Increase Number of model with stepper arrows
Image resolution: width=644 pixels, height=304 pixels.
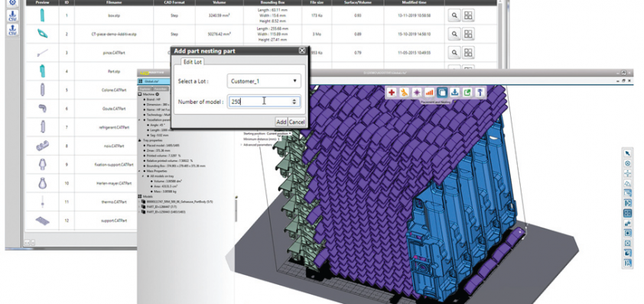pyautogui.click(x=294, y=99)
